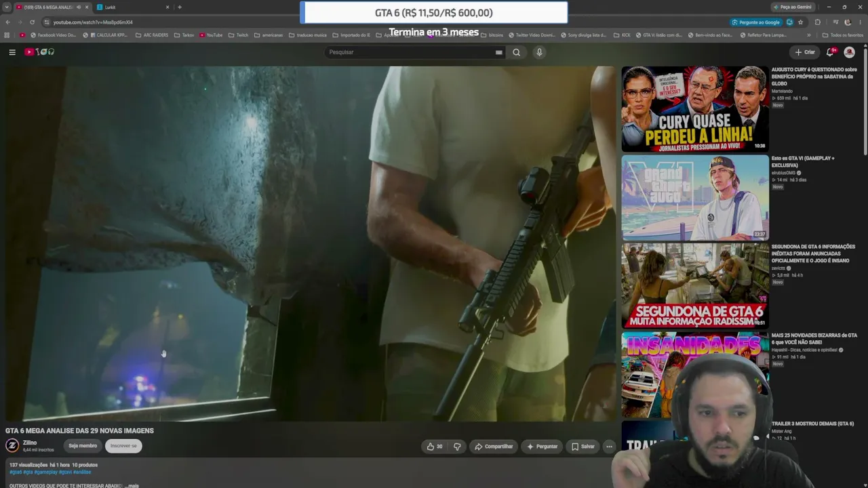Open the browser extensions puzzle icon
Screen dimensions: 868x488
[x=818, y=22]
